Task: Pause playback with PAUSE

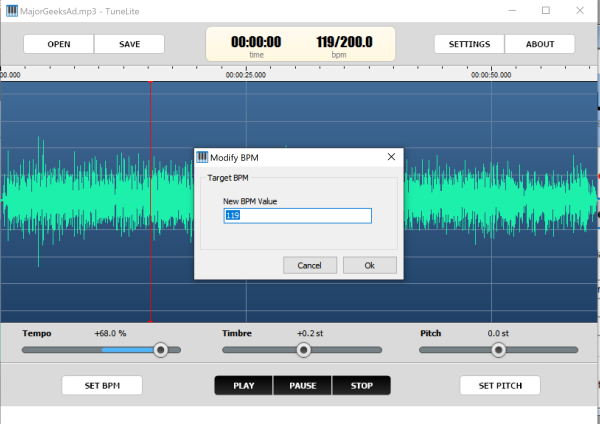Action: pyautogui.click(x=302, y=385)
